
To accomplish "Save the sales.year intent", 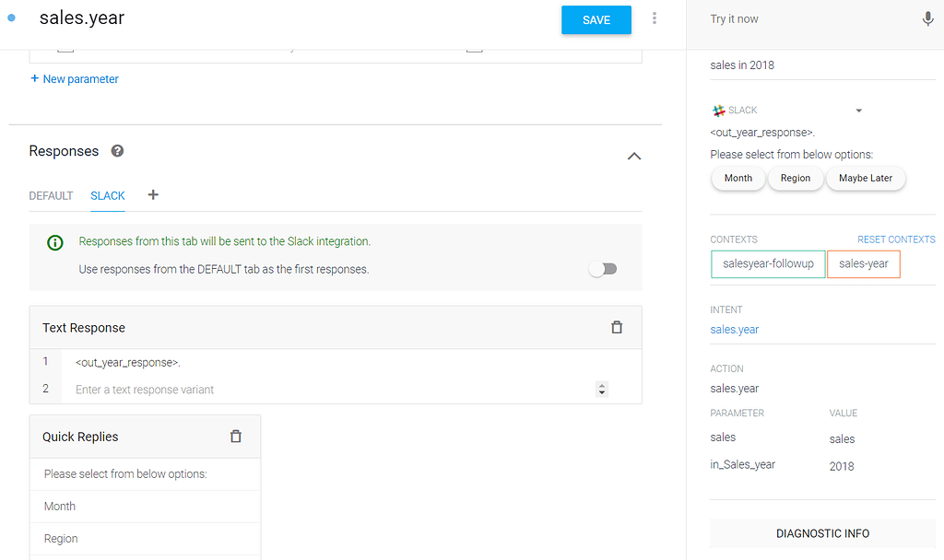I will (596, 18).
